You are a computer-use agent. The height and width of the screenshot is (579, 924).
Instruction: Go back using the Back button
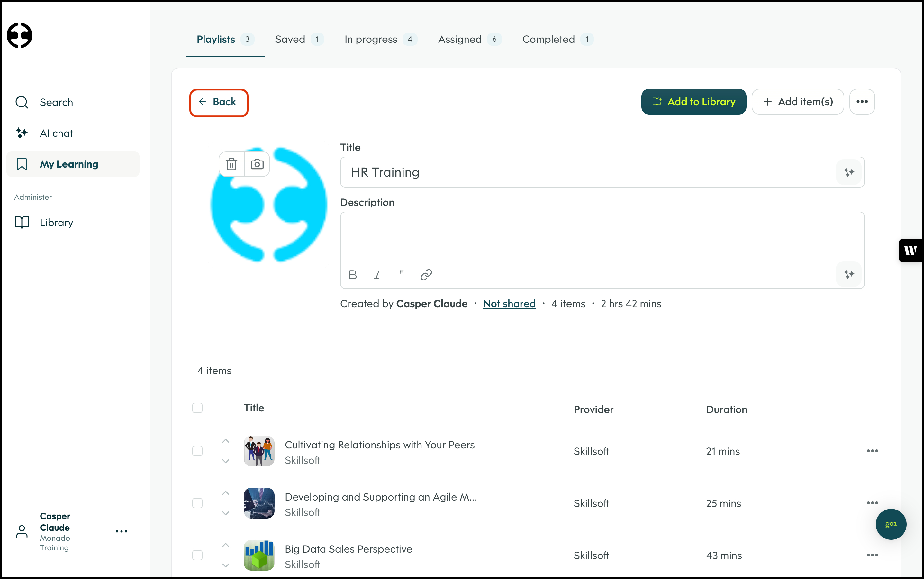[x=219, y=102]
